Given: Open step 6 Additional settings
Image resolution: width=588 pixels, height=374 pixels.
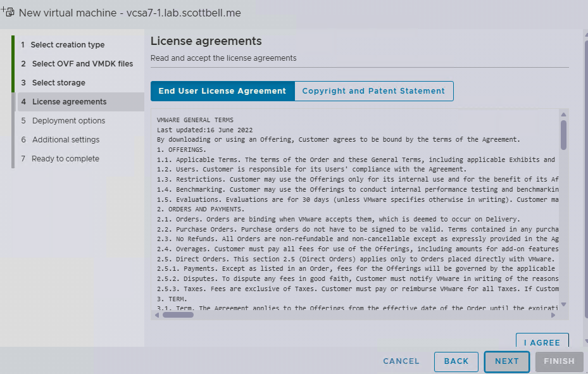Looking at the screenshot, I should pyautogui.click(x=66, y=140).
